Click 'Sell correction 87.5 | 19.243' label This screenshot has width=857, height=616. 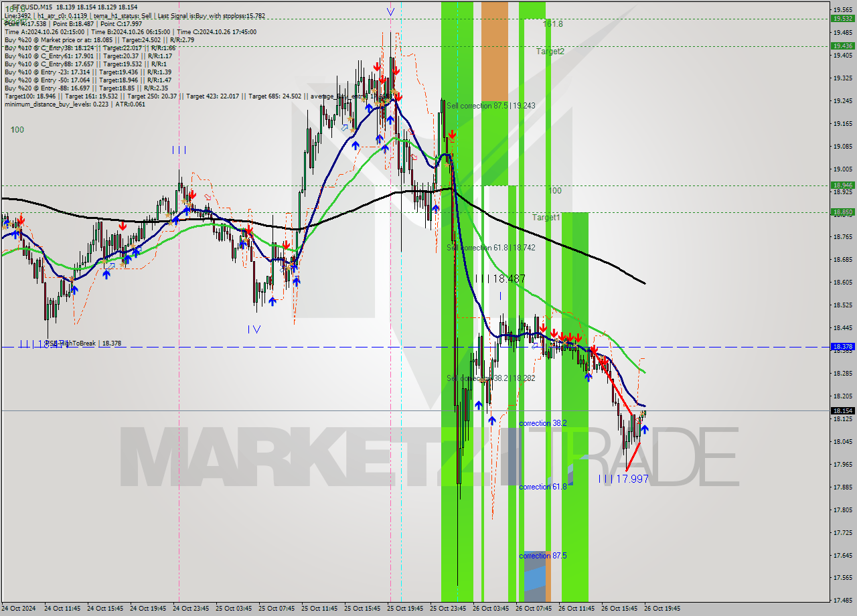[x=491, y=106]
